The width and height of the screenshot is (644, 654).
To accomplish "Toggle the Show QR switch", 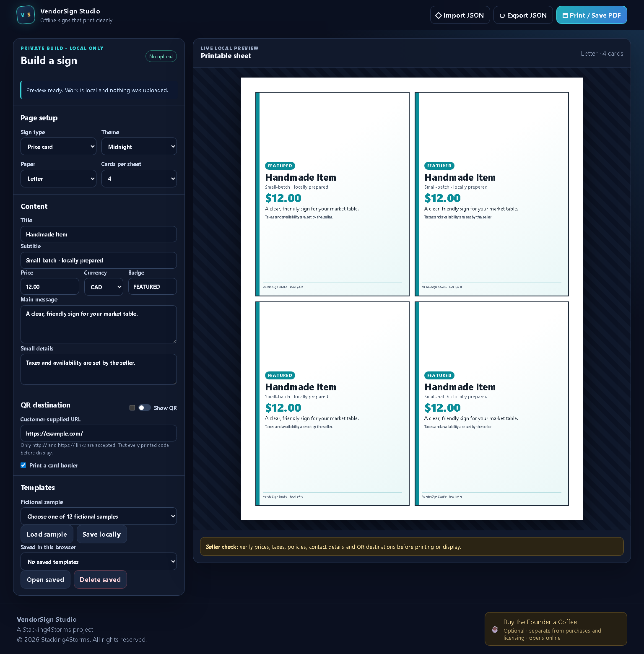I will click(x=145, y=407).
